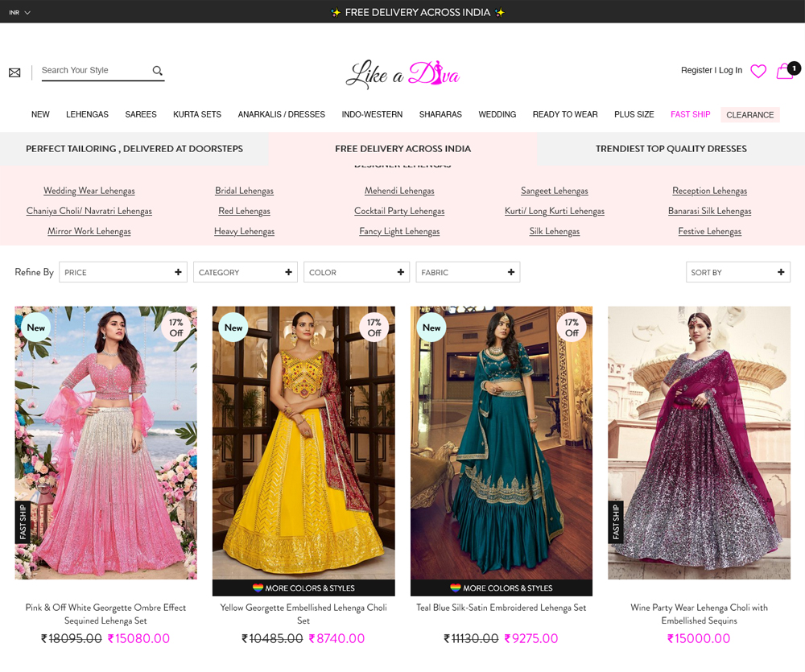
Task: Open the INDO-WESTERN menu
Action: click(372, 114)
